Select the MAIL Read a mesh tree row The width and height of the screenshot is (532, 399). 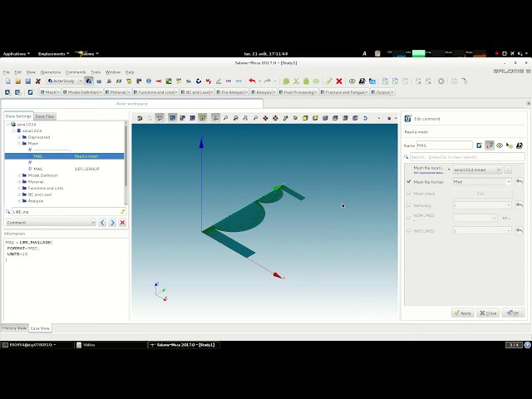(64, 156)
